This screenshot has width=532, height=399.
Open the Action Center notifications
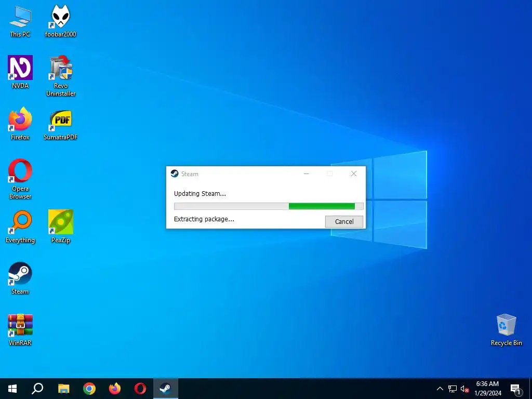pyautogui.click(x=516, y=389)
